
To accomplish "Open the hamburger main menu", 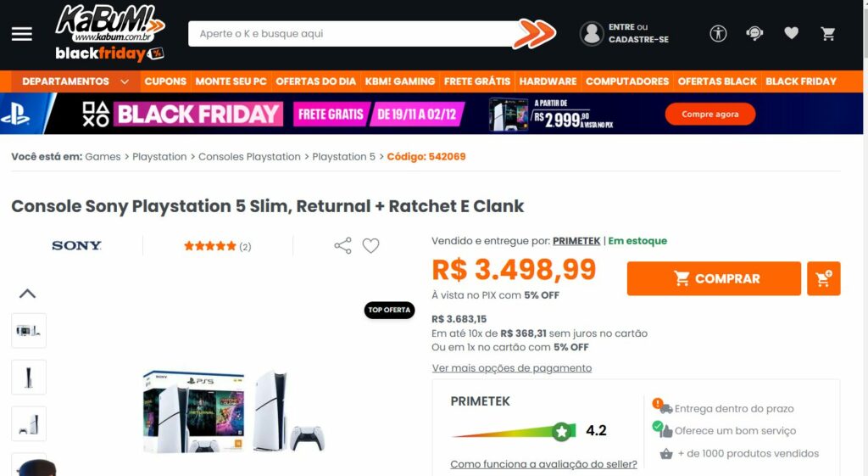I will 22,34.
